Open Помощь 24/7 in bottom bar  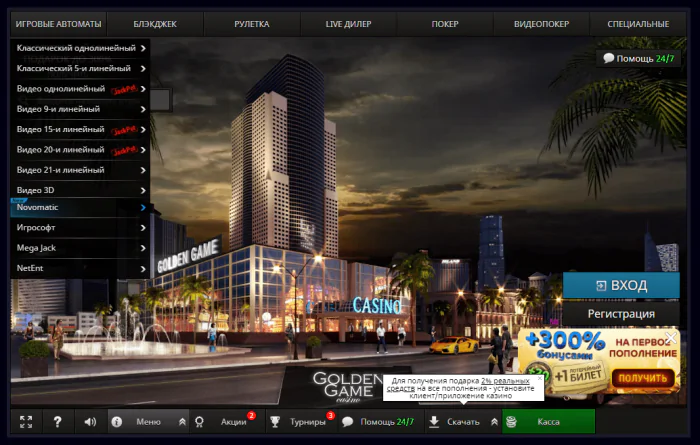(x=387, y=422)
